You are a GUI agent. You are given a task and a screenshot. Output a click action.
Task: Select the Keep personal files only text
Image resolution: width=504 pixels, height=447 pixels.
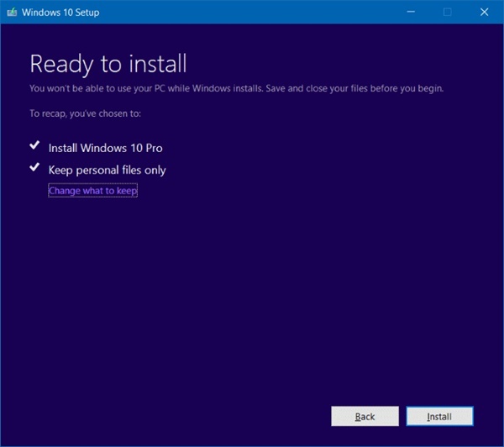point(107,170)
